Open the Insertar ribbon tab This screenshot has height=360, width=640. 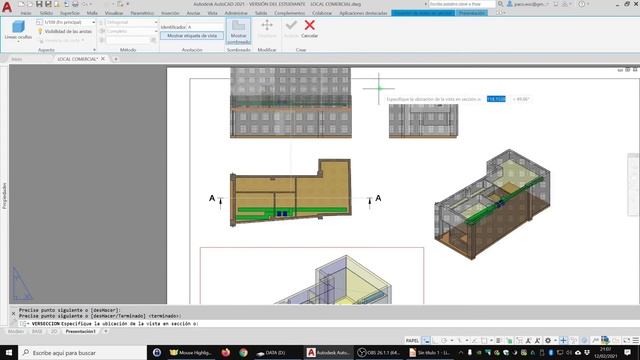(170, 13)
